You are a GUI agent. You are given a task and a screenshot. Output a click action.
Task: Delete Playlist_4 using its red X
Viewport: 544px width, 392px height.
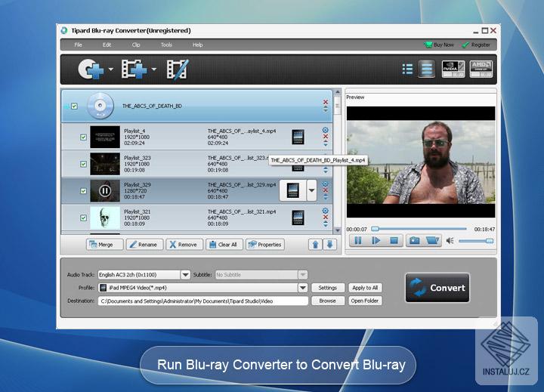[326, 137]
